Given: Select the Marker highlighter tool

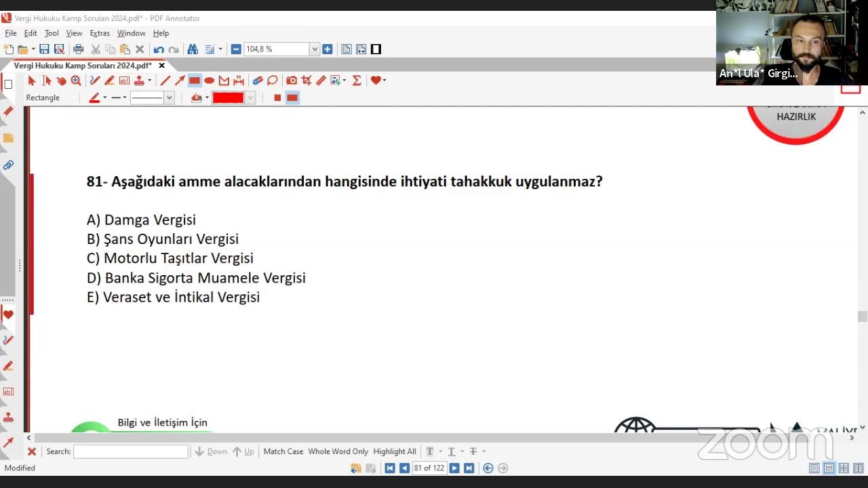Looking at the screenshot, I should (109, 80).
